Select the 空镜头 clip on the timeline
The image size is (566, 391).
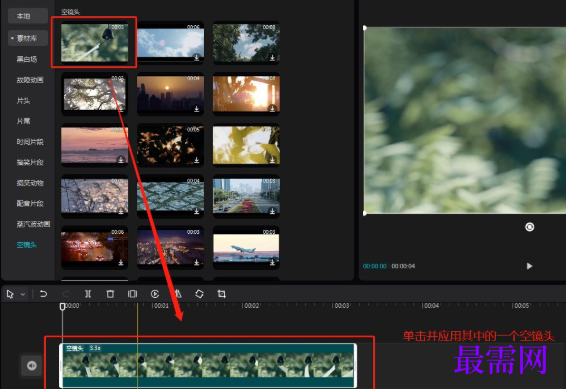(x=208, y=366)
